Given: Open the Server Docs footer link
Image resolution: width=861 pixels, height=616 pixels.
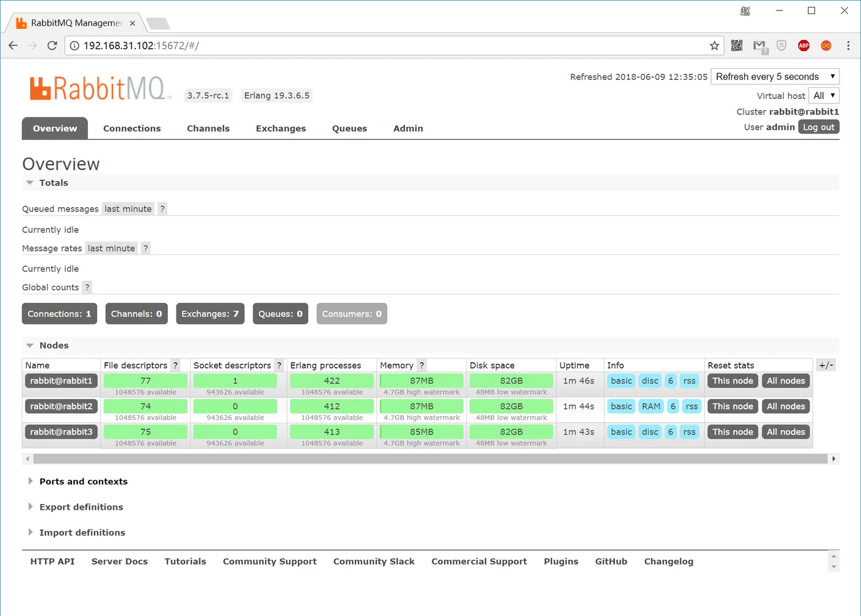Looking at the screenshot, I should click(x=120, y=561).
